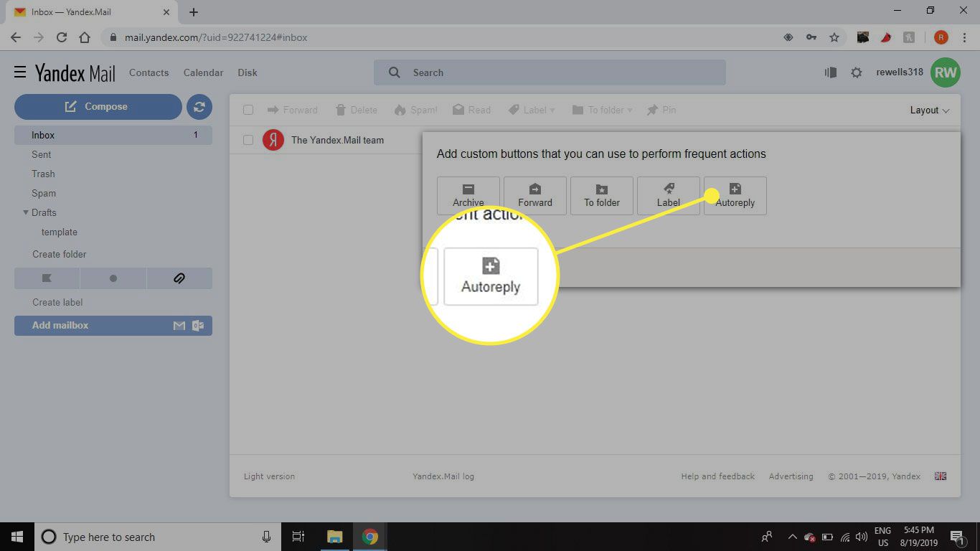Viewport: 980px width, 551px height.
Task: Filter by flagged messages icon
Action: coord(47,278)
